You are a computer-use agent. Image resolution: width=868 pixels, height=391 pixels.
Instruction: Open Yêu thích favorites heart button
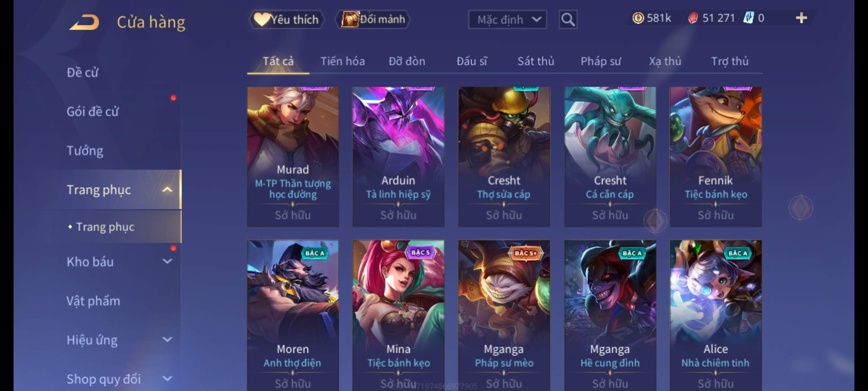(x=286, y=20)
